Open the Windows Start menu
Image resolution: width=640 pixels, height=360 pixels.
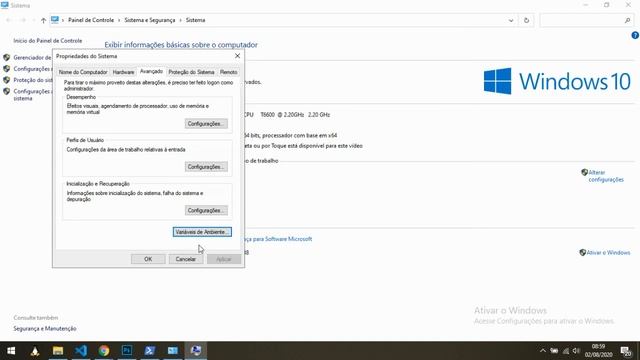coord(11,351)
